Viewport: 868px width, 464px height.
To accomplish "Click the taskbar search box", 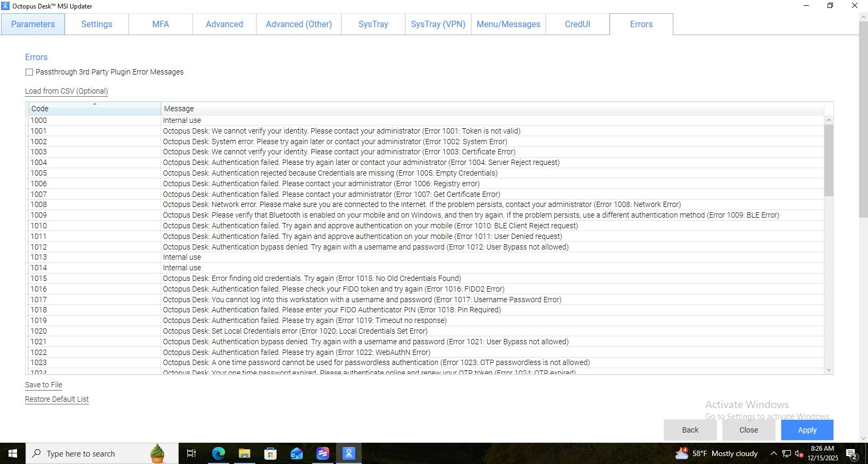I will (102, 453).
